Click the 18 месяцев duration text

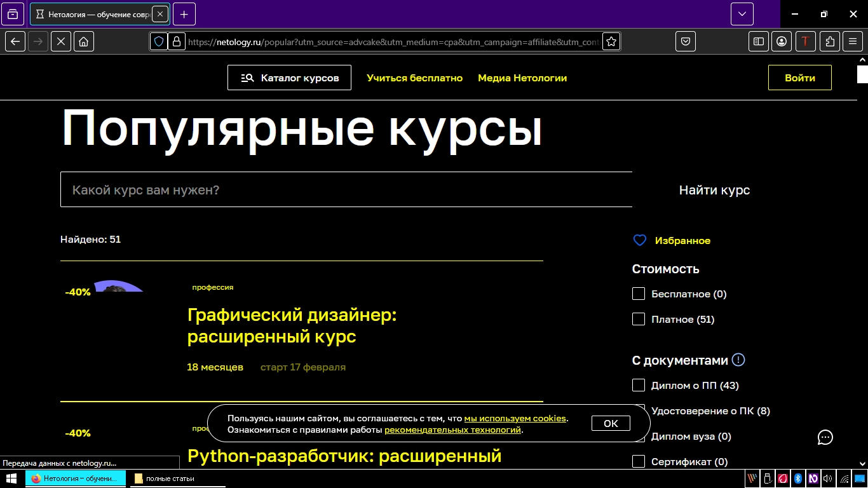coord(215,367)
